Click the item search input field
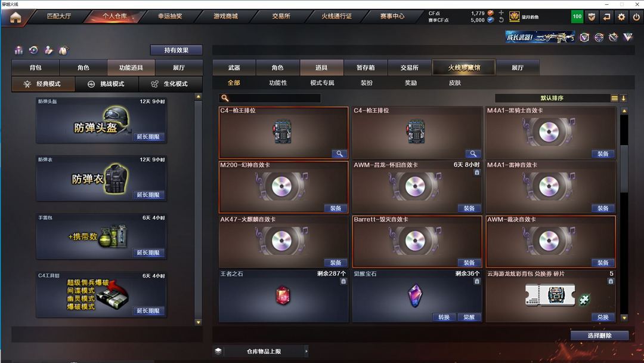Screen dimensions: 644x363 (x=270, y=99)
